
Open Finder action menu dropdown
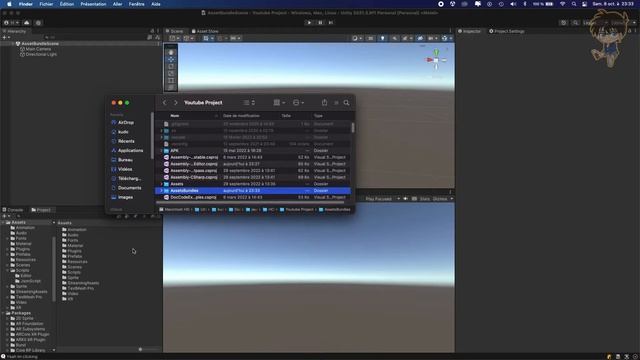tap(298, 102)
